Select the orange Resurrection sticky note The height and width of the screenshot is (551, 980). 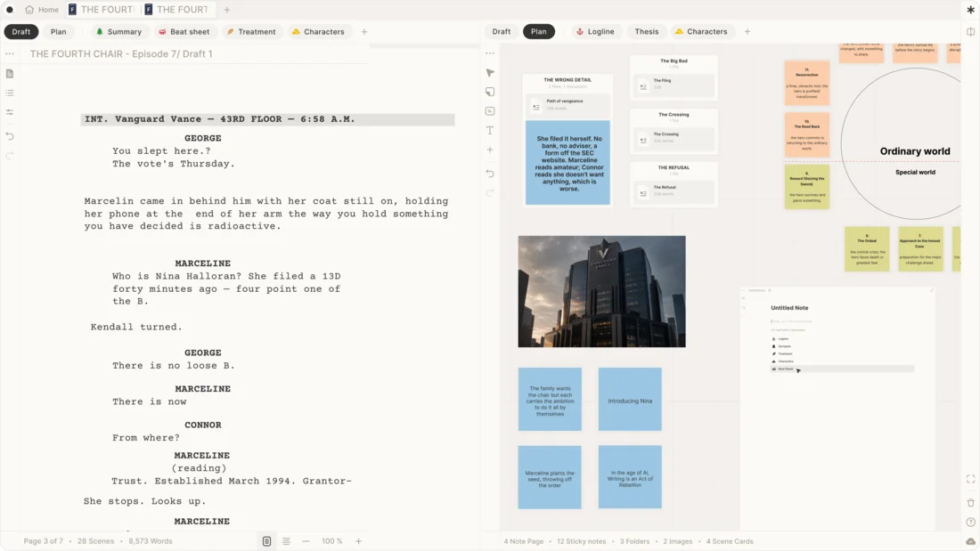807,83
